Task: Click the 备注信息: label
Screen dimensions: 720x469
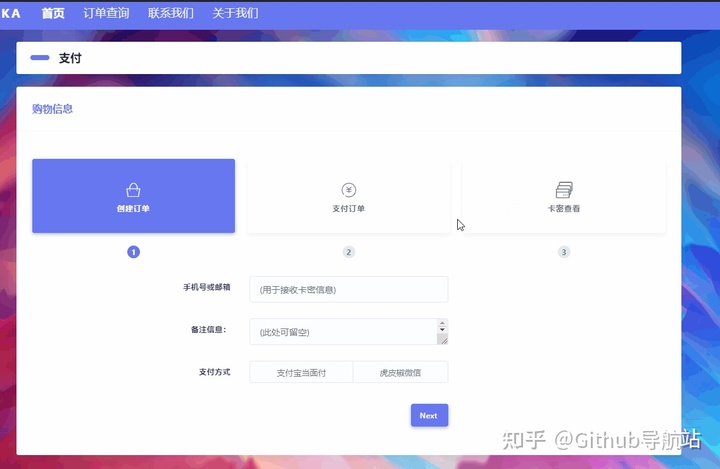Action: 209,329
